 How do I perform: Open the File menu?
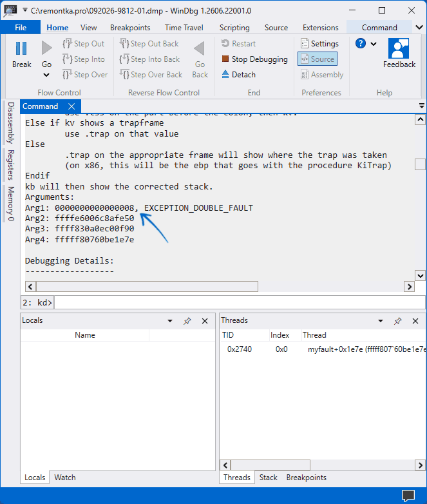click(21, 27)
